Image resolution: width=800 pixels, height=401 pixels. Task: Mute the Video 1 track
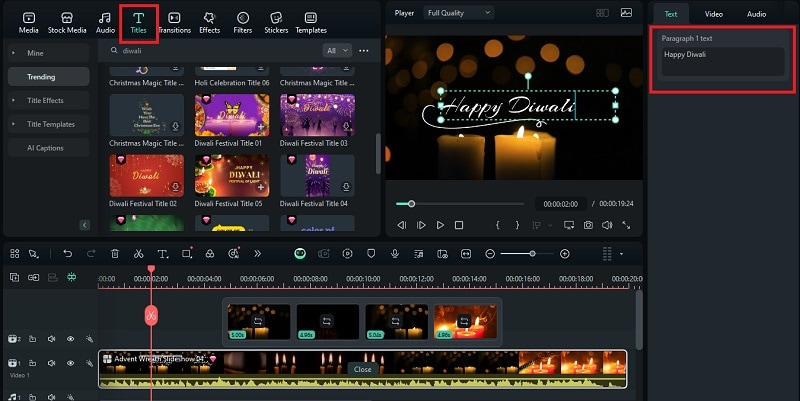[51, 363]
